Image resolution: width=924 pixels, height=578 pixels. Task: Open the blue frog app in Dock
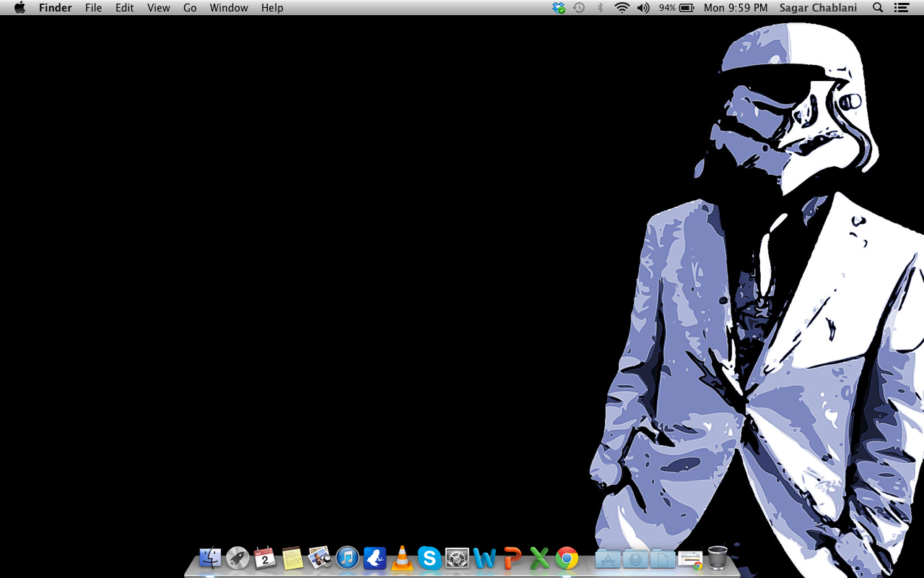pos(375,558)
